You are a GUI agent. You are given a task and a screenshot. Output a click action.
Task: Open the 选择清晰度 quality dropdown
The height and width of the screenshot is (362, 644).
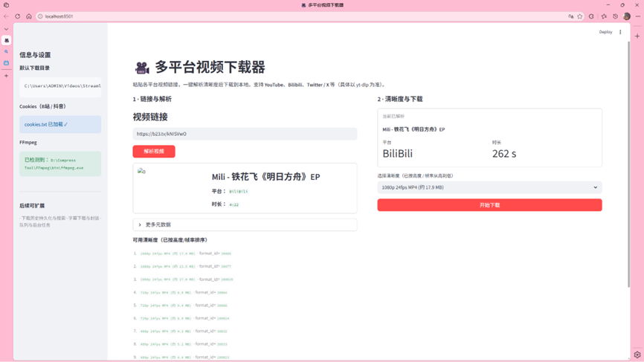tap(489, 187)
